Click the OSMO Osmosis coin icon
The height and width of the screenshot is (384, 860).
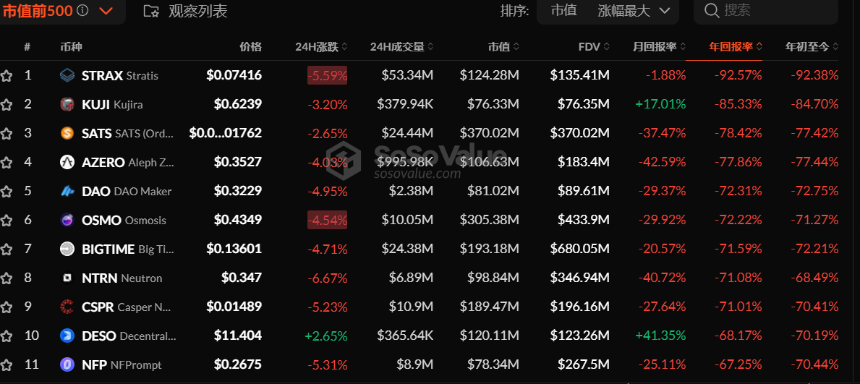coord(67,220)
